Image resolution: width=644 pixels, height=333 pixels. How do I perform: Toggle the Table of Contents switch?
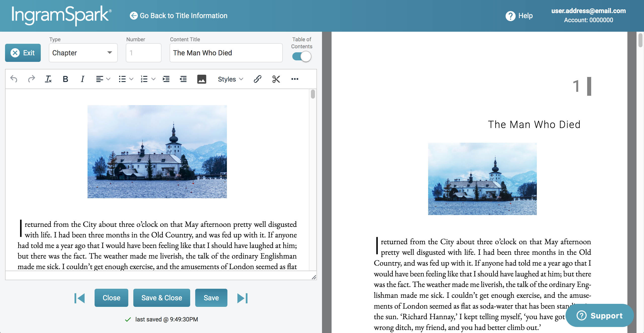302,56
